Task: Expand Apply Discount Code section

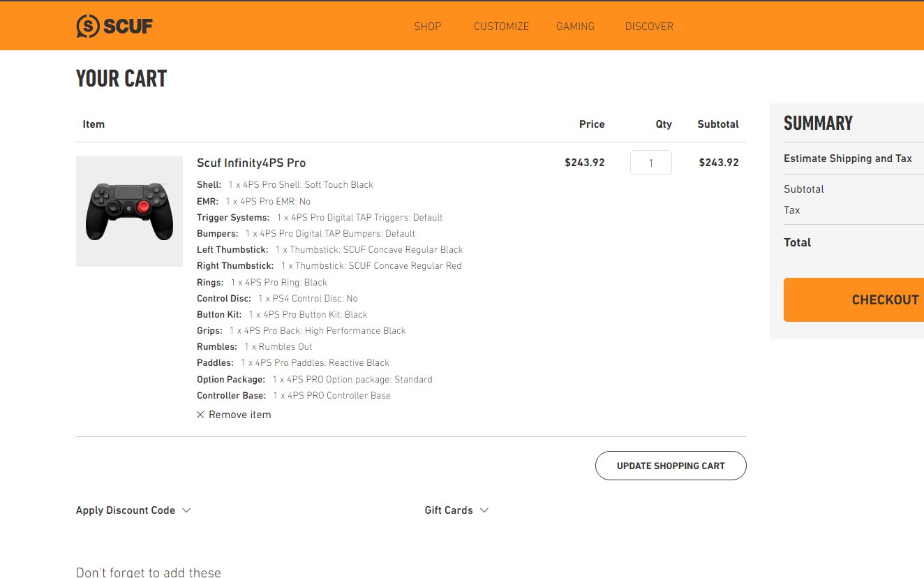Action: [x=133, y=510]
